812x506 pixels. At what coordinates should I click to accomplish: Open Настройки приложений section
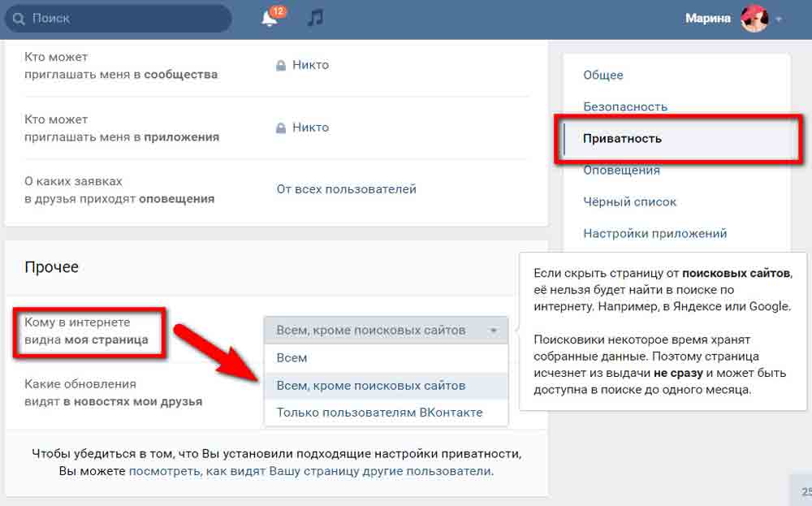click(x=654, y=233)
